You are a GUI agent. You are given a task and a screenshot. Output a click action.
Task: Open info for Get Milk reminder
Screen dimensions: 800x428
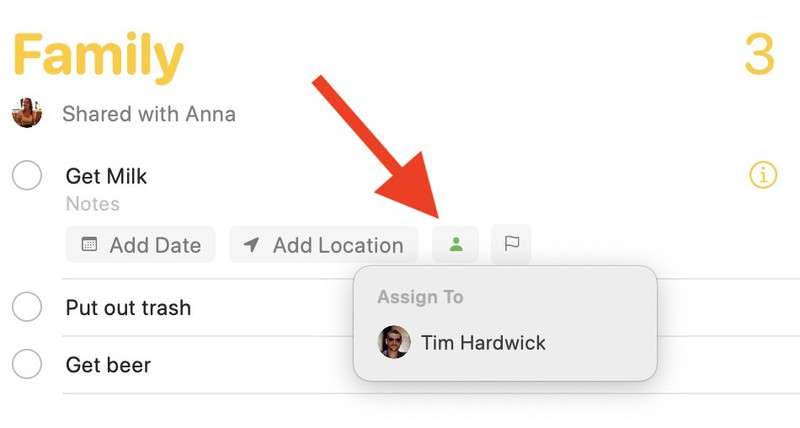point(762,176)
